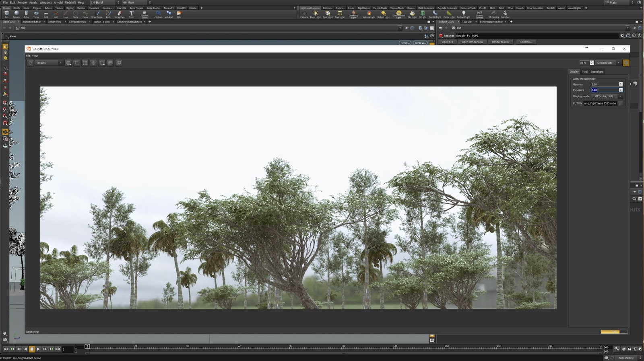Select the Font shelf tool
Screen dimensions: 644x361
132,14
